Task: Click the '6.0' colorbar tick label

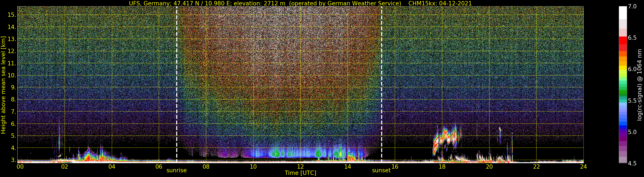Action: pyautogui.click(x=632, y=69)
